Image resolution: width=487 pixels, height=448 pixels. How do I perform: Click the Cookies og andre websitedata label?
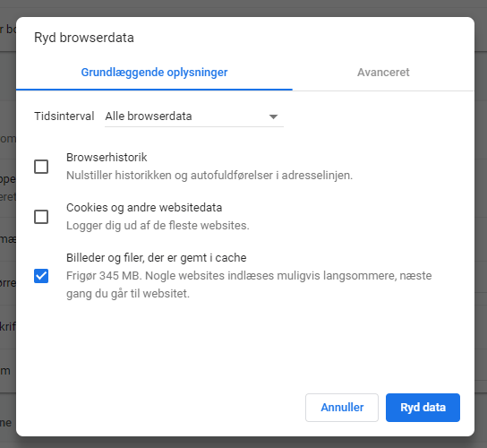click(x=144, y=208)
